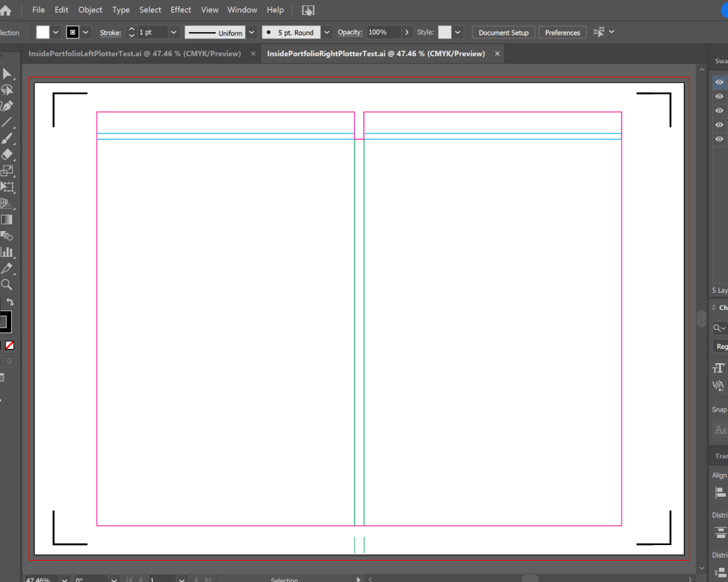Toggle the fifth layer's eye icon
Viewport: 728px width, 582px height.
(x=719, y=139)
